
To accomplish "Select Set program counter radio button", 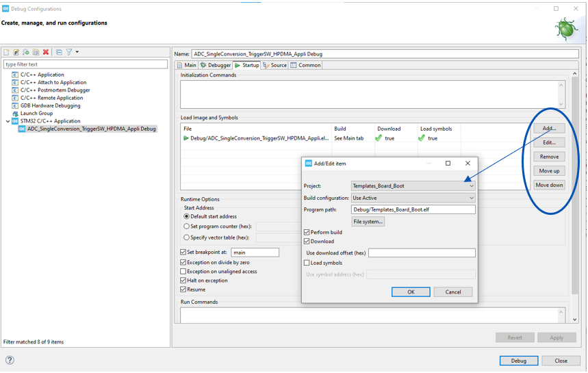I will (186, 227).
